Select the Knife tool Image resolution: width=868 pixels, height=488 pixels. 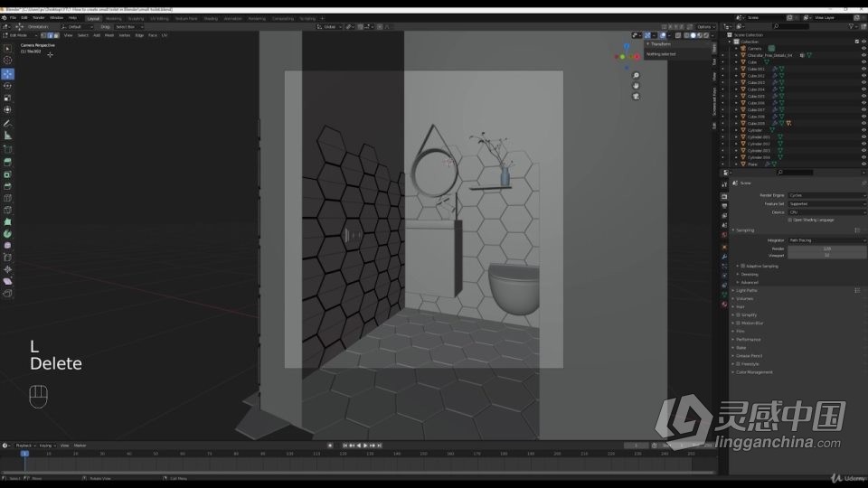pos(7,211)
